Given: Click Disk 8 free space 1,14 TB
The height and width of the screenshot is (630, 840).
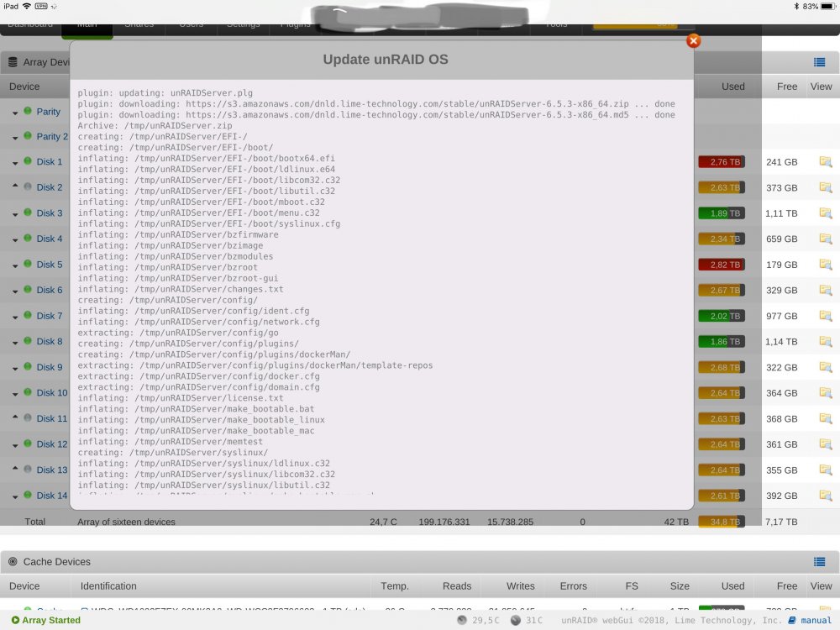Looking at the screenshot, I should coord(781,342).
